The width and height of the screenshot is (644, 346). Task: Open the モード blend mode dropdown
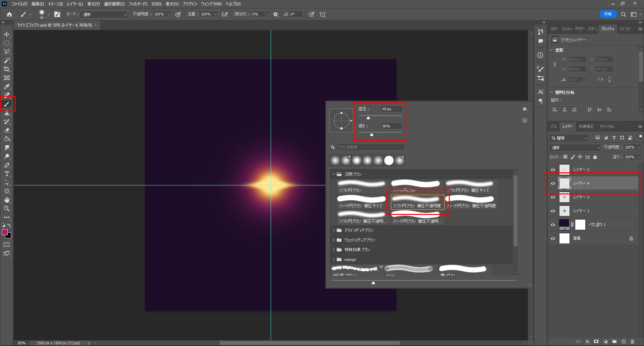coord(105,14)
